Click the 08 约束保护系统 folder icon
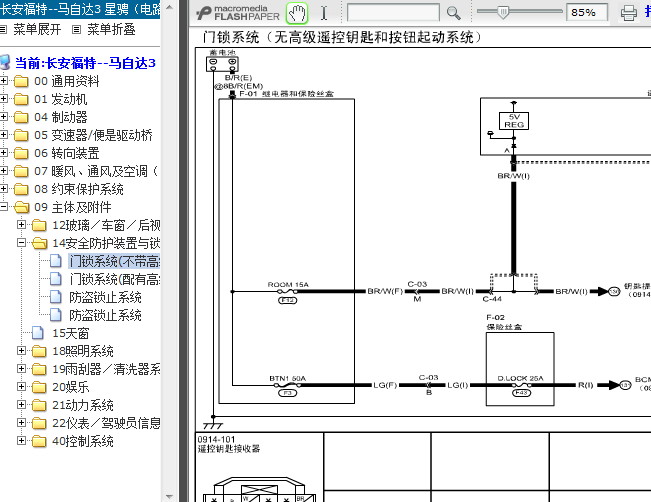This screenshot has height=502, width=651. pyautogui.click(x=21, y=189)
